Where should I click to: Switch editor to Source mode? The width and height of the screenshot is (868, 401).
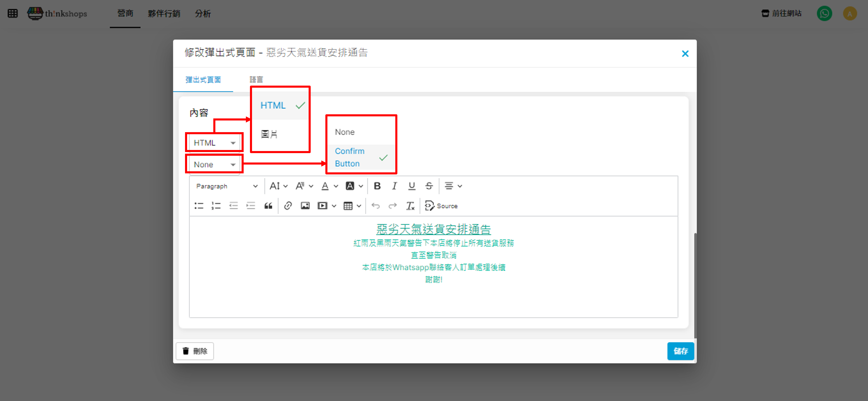coord(441,206)
